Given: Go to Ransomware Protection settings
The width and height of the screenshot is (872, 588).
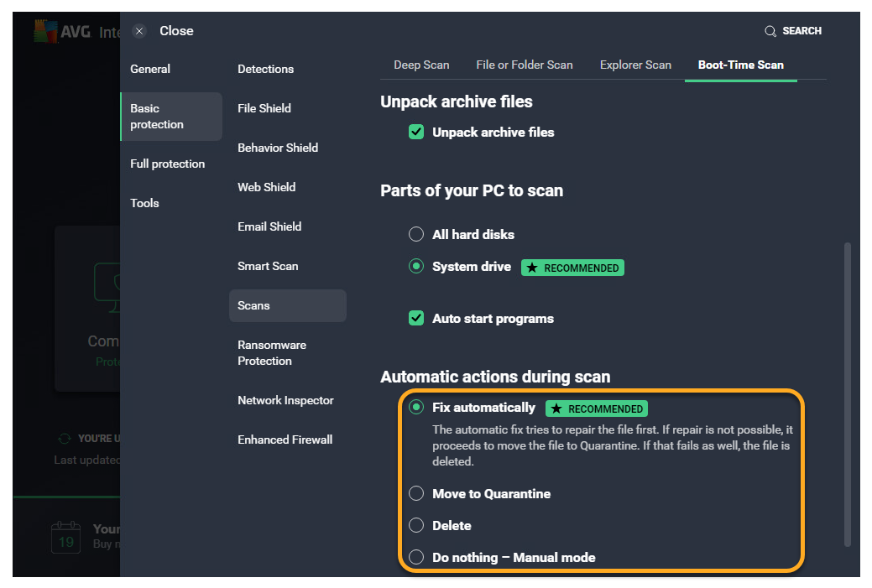Looking at the screenshot, I should 272,353.
